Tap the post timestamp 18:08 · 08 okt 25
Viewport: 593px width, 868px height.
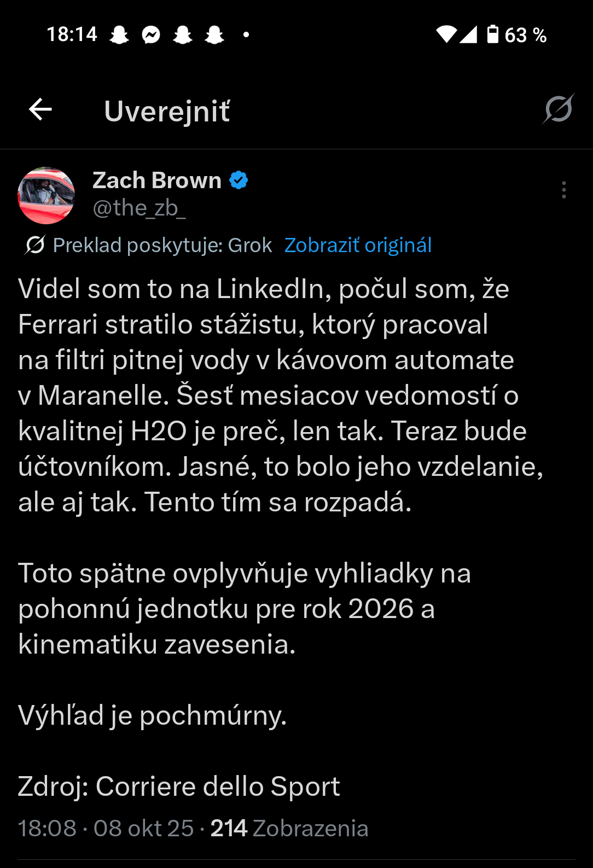click(x=106, y=828)
